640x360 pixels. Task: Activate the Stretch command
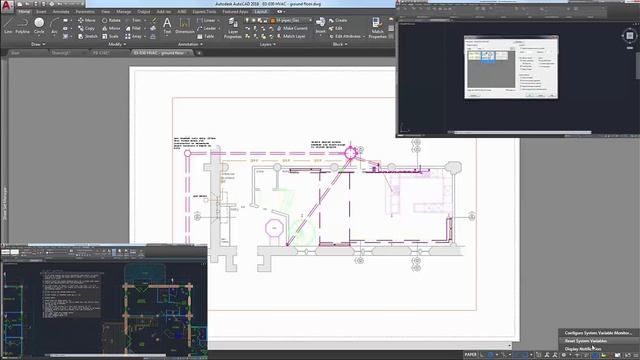pyautogui.click(x=87, y=36)
